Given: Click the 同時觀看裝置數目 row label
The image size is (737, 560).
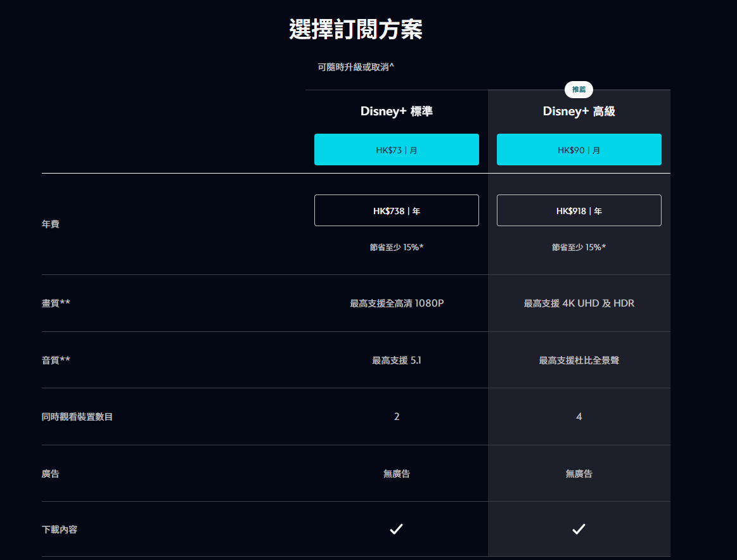Looking at the screenshot, I should click(x=77, y=417).
